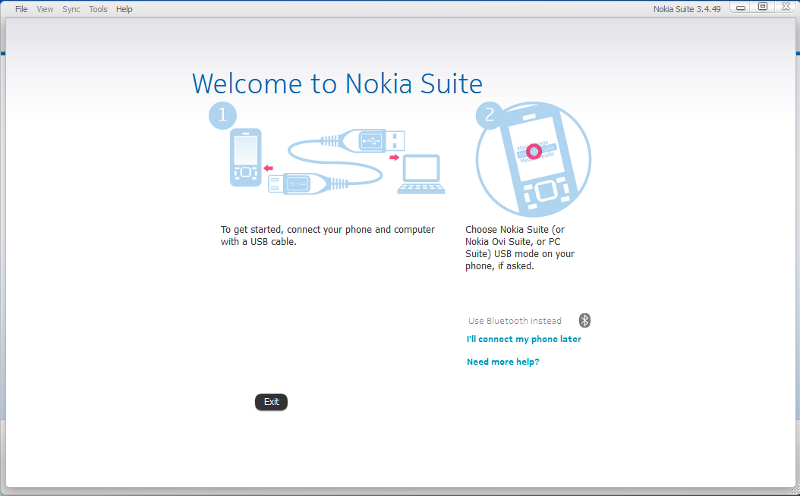This screenshot has width=800, height=496.
Task: Maximize the Nokia Suite window
Action: 762,7
